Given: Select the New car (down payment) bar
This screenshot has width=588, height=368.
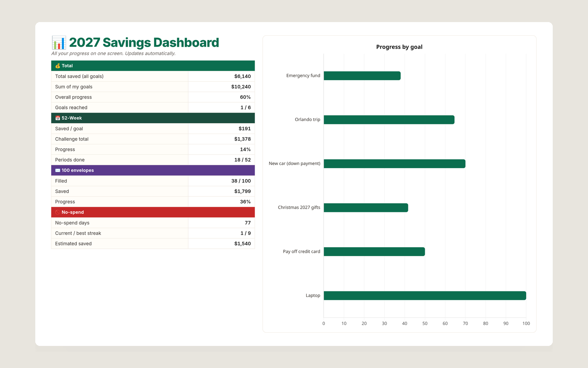Looking at the screenshot, I should coord(395,164).
